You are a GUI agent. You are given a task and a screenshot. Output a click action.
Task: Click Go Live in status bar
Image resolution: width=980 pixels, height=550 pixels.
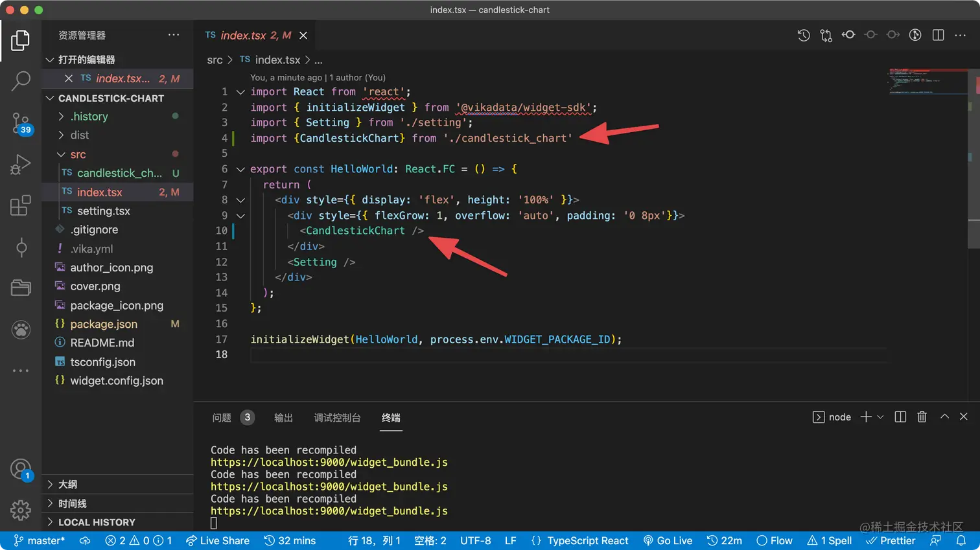(668, 540)
